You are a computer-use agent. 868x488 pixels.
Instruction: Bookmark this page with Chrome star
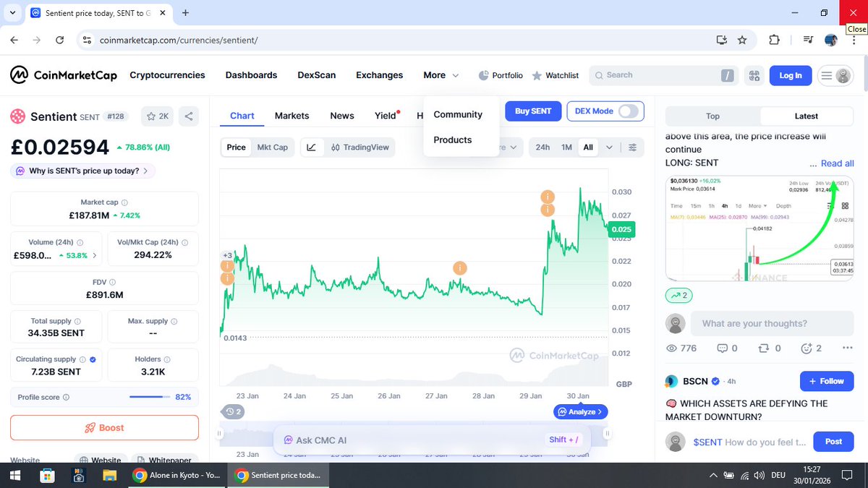(742, 40)
